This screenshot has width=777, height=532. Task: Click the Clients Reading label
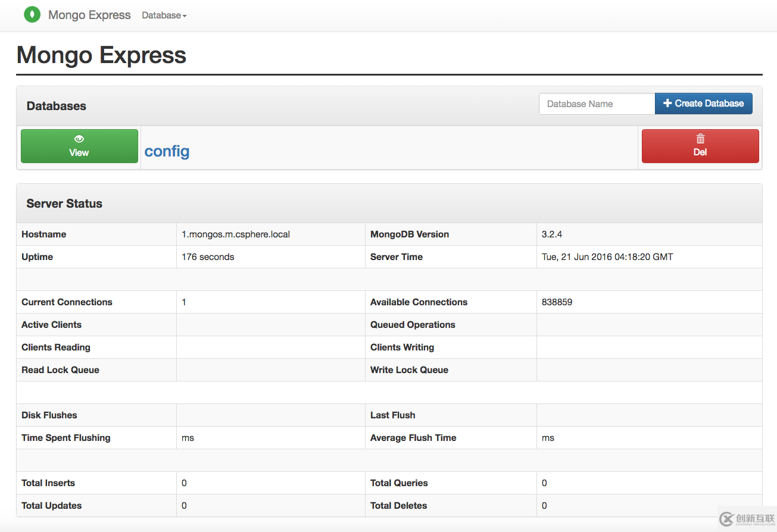[56, 348]
